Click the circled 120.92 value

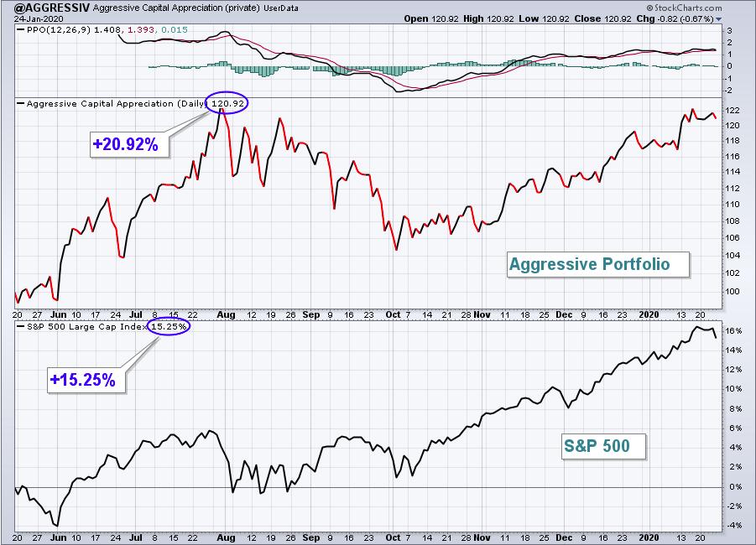pyautogui.click(x=227, y=102)
